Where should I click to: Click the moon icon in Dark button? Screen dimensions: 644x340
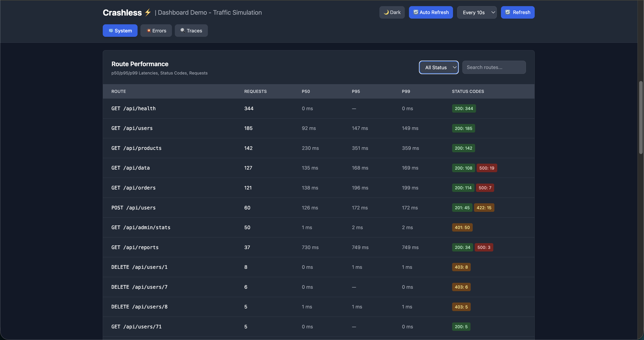[x=386, y=12]
